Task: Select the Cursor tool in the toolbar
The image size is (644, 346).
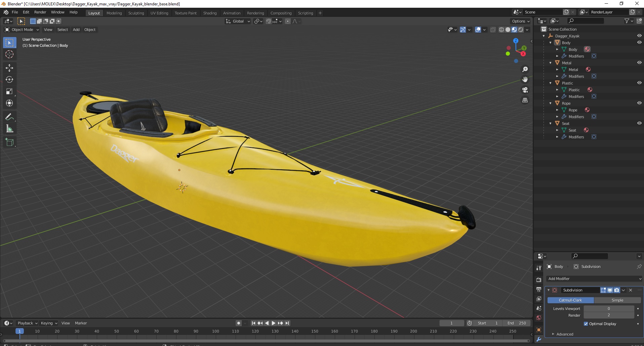Action: click(9, 54)
